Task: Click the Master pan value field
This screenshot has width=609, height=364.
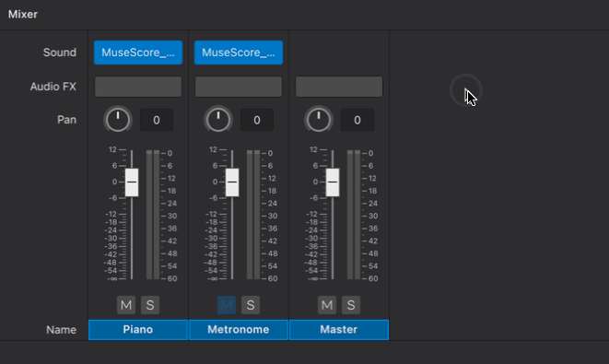Action: (357, 120)
